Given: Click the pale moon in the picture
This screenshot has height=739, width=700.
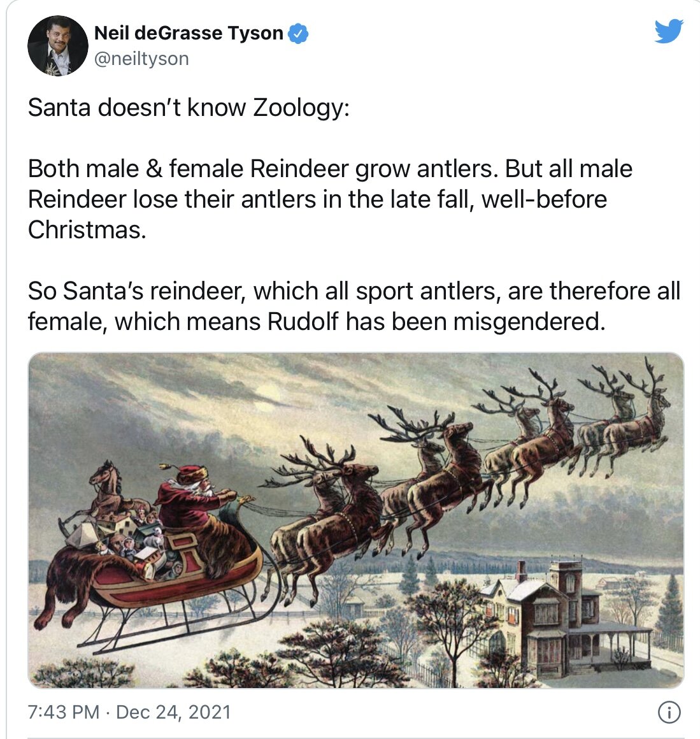Looking at the screenshot, I should [x=268, y=392].
